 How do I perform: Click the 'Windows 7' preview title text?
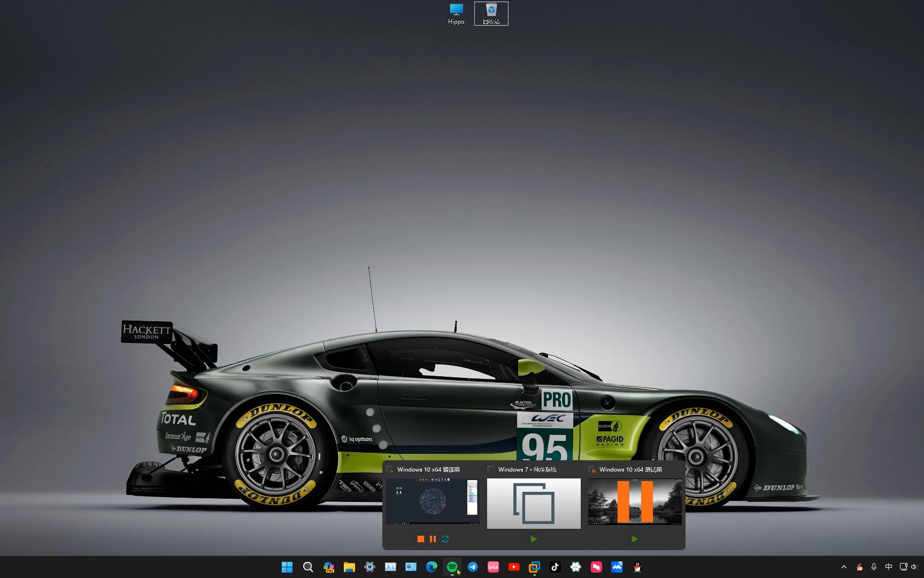tap(527, 469)
